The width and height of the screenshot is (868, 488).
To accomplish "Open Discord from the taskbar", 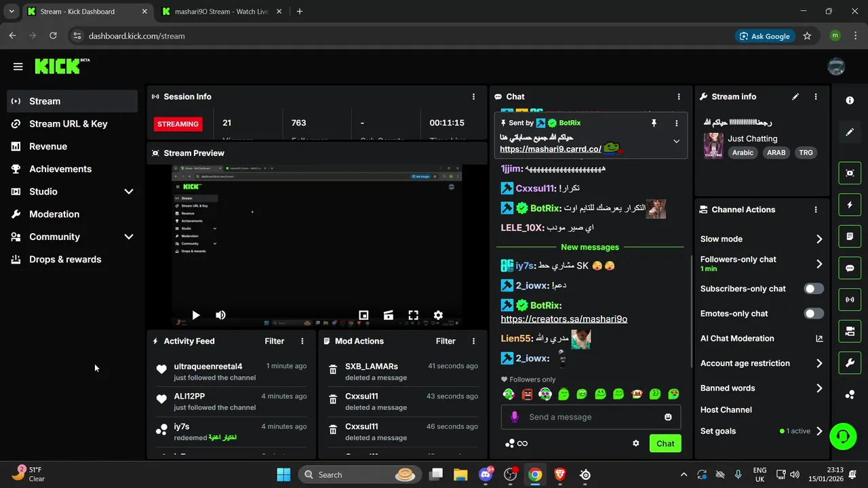I will point(486,474).
